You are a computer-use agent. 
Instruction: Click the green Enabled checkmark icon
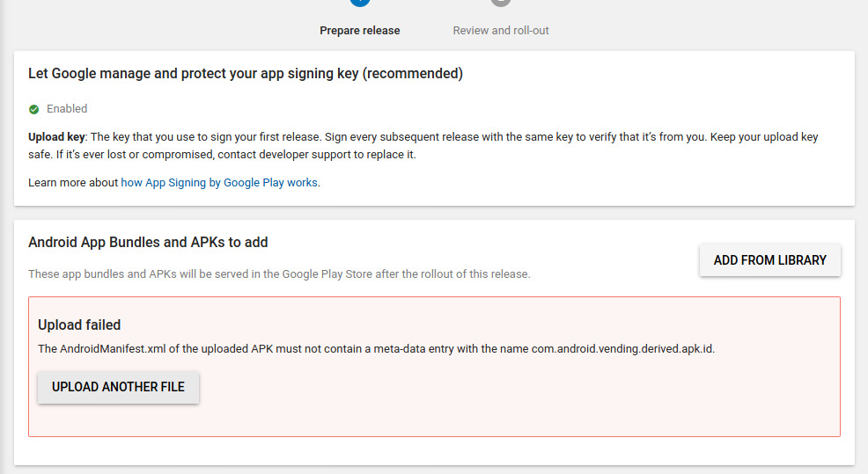click(x=33, y=110)
